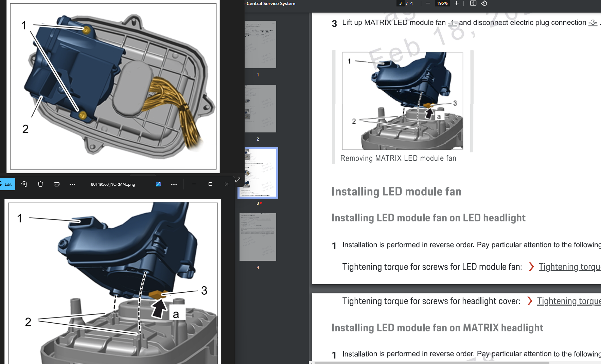
Task: Zoom in the PDF with plus button
Action: [457, 3]
